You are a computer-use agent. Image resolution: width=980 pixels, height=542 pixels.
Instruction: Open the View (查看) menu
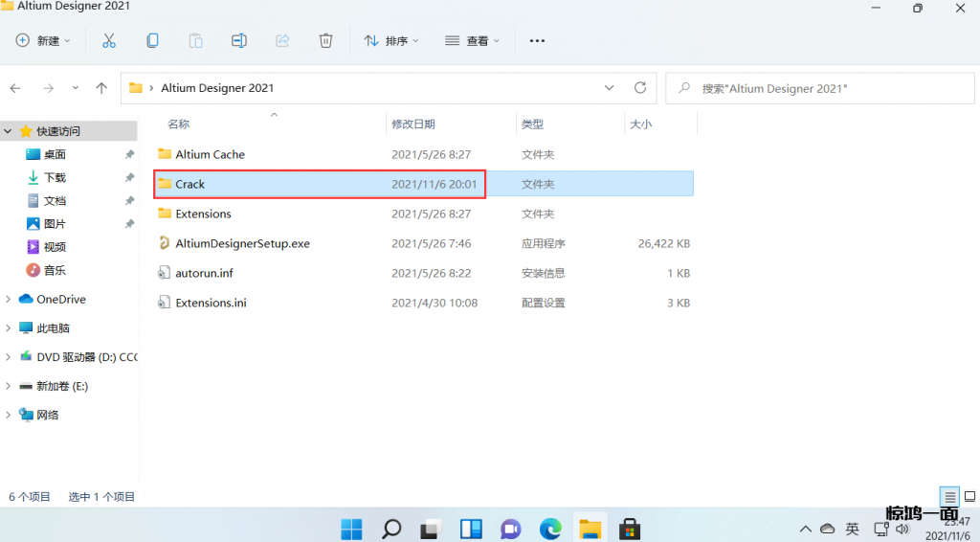(473, 40)
